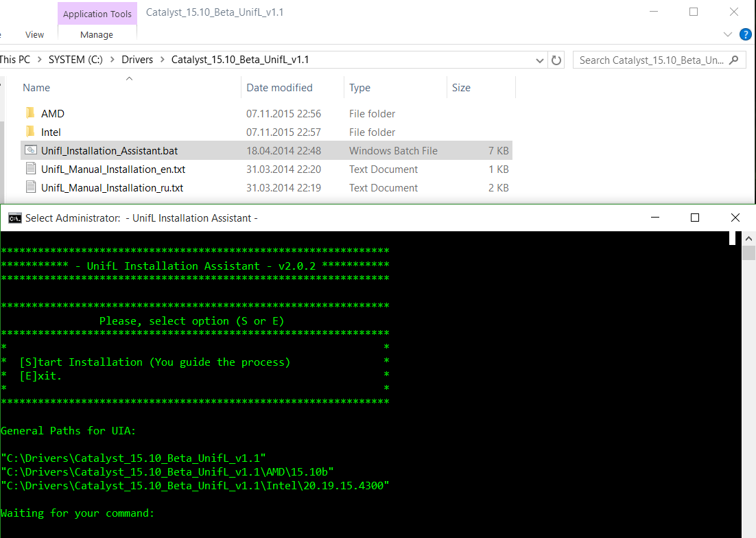Sort files by Name column
756x538 pixels.
coord(36,87)
